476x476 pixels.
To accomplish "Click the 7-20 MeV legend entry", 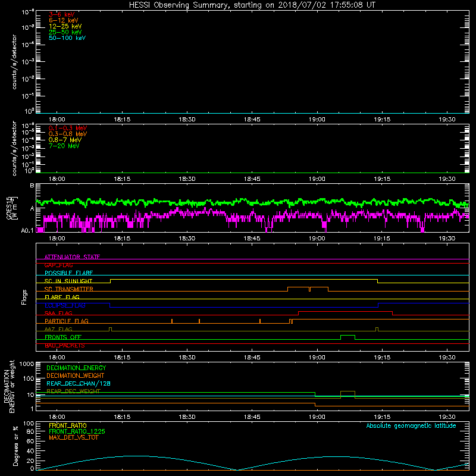I will [x=64, y=146].
